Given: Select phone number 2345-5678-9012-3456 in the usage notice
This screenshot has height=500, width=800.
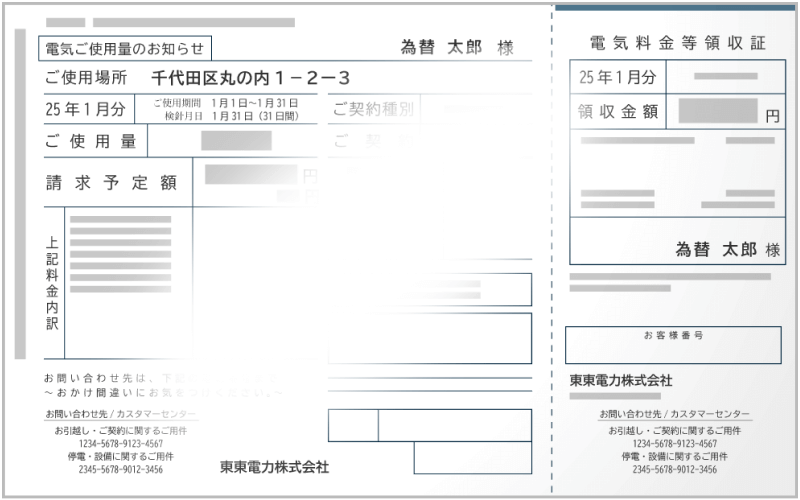Looking at the screenshot, I should pyautogui.click(x=121, y=469).
